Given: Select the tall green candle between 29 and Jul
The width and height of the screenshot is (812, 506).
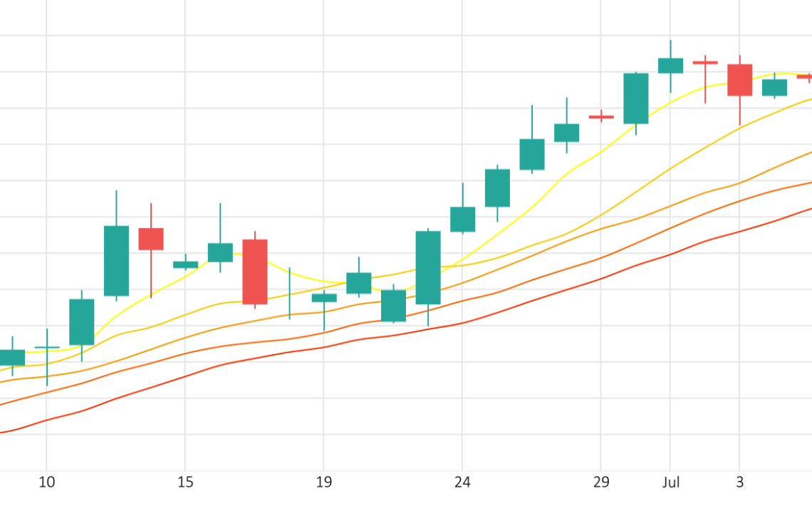Looking at the screenshot, I should click(636, 98).
